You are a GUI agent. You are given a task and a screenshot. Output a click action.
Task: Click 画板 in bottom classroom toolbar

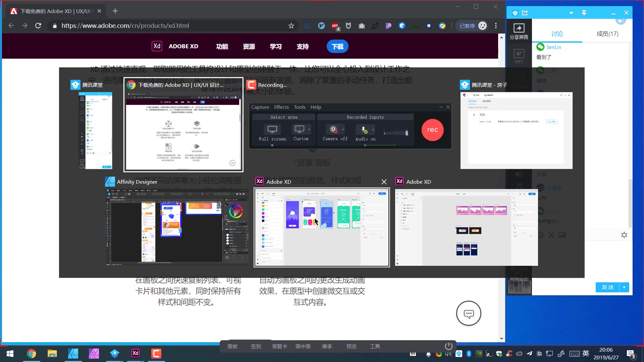click(232, 347)
